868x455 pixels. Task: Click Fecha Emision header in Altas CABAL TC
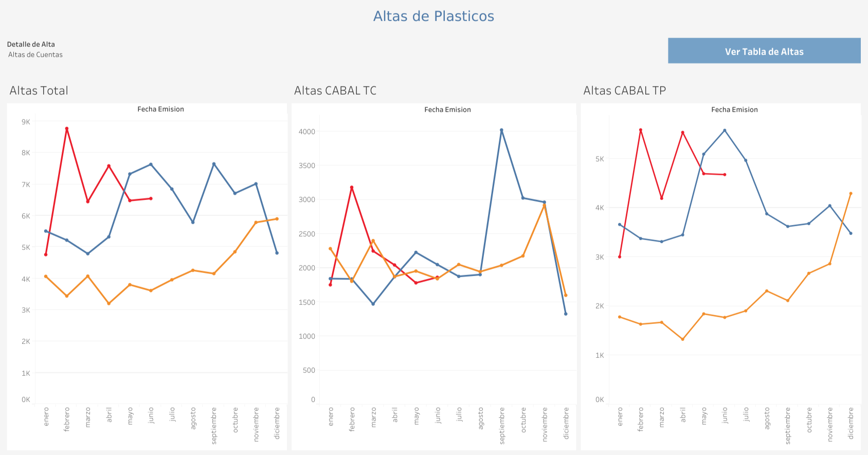click(x=447, y=110)
